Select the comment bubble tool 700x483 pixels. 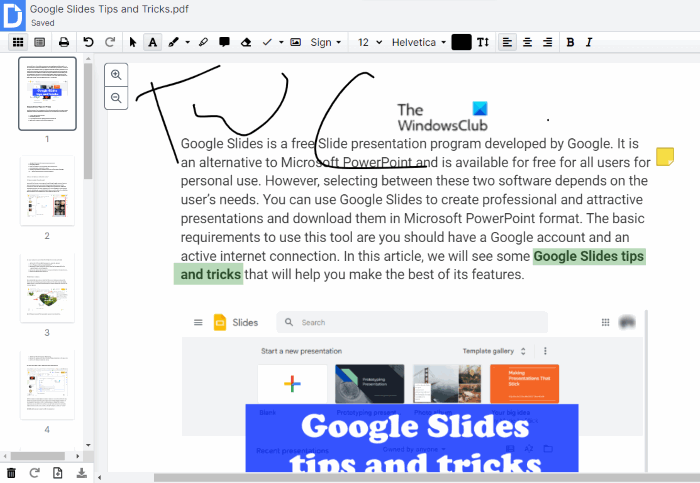tap(224, 42)
